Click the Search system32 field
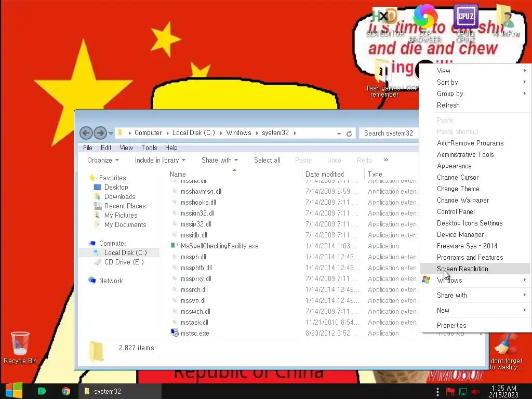 click(389, 133)
